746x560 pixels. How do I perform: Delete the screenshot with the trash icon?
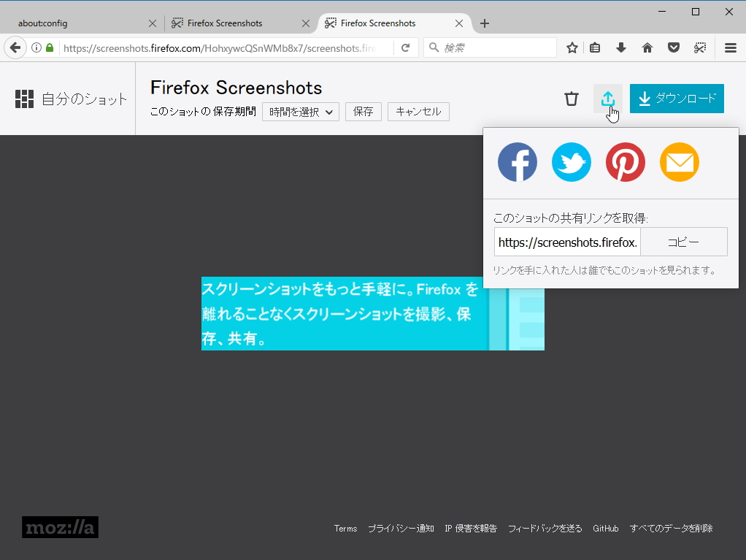572,98
